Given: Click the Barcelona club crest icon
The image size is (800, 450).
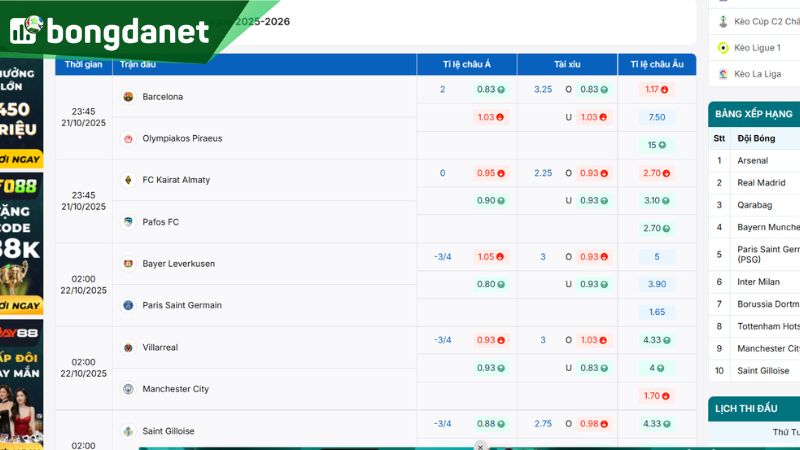Looking at the screenshot, I should point(128,97).
